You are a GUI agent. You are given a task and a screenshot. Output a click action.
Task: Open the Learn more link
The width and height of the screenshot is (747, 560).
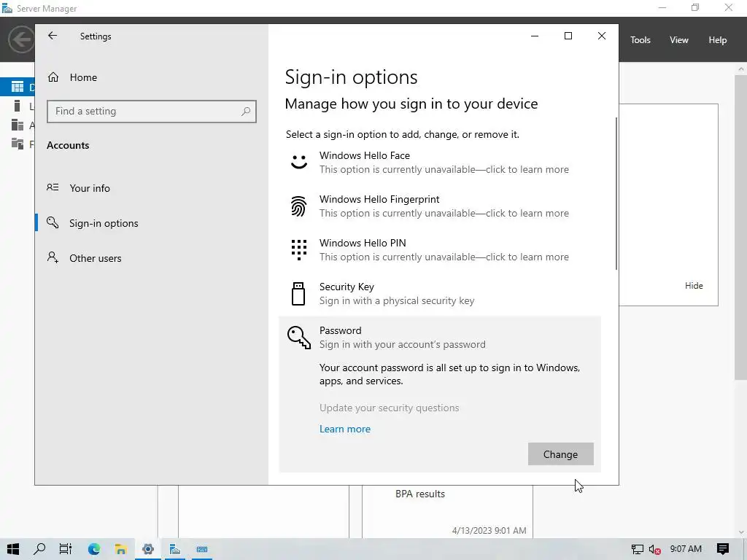(x=345, y=429)
